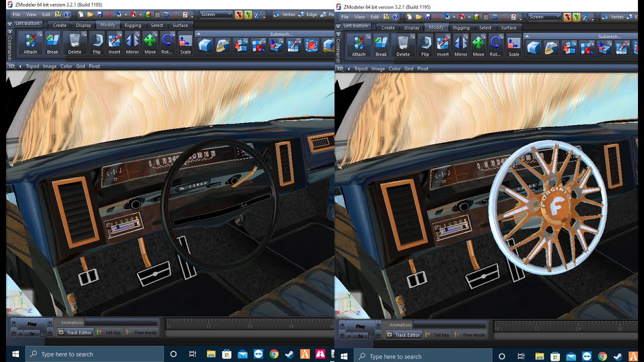The image size is (644, 362).
Task: Click the Delete trash tool in left window
Action: click(x=74, y=43)
